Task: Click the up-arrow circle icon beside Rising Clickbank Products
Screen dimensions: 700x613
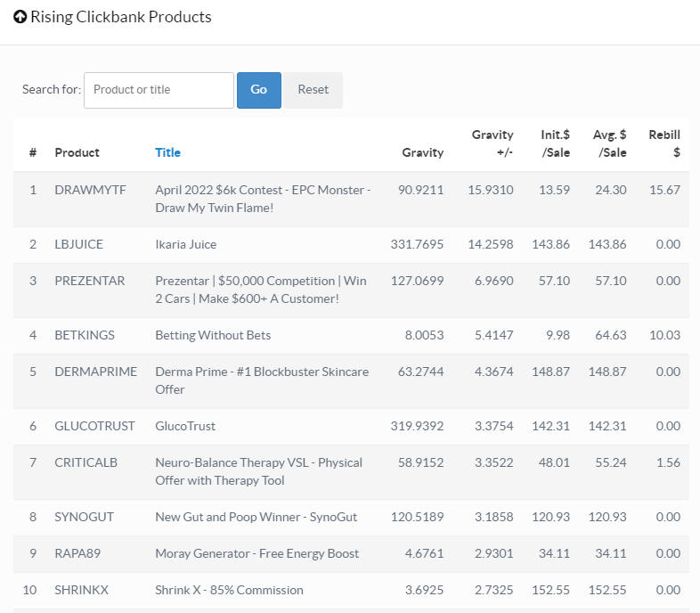Action: 20,17
